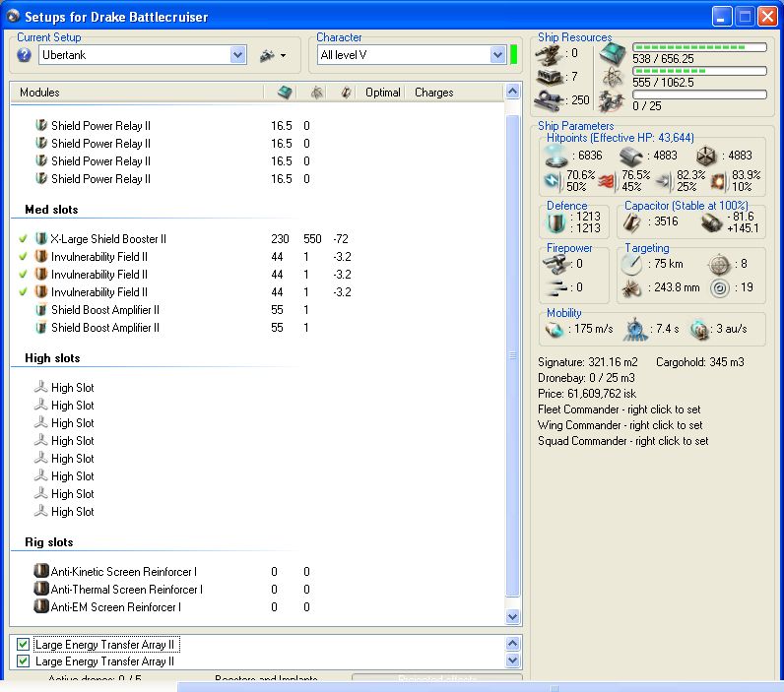Click the X-Large Shield Booster II module icon
This screenshot has width=784, height=692.
(41, 239)
